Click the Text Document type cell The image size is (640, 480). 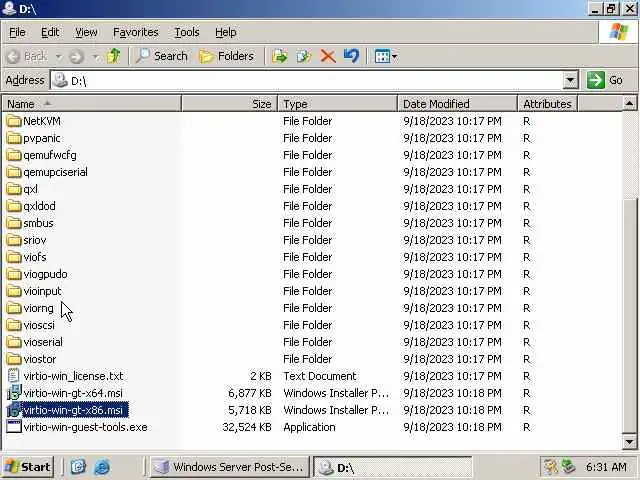click(320, 376)
